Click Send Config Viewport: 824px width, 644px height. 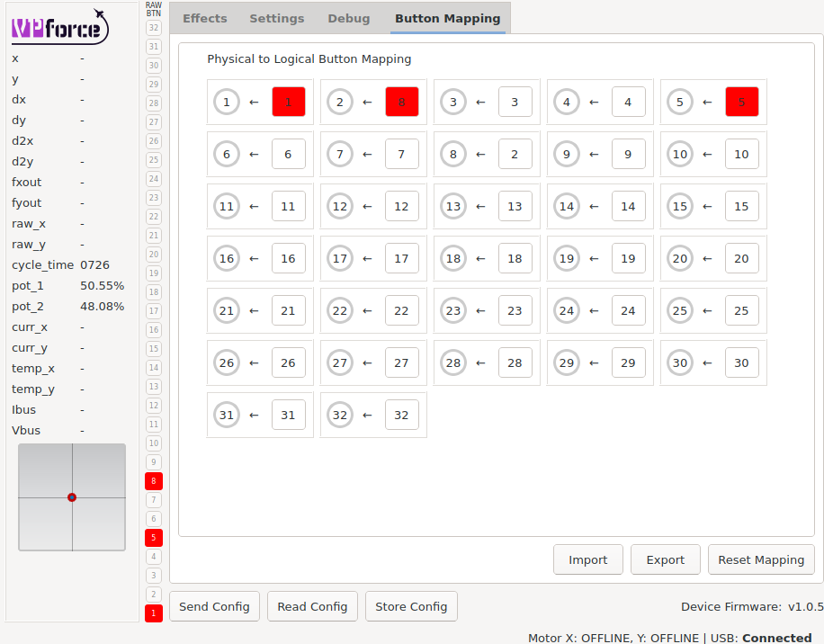[x=213, y=605]
